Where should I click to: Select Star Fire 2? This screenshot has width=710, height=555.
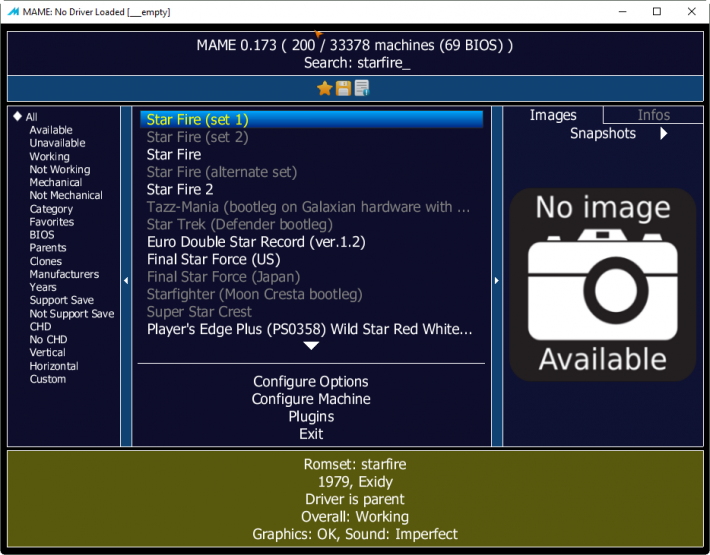point(311,189)
